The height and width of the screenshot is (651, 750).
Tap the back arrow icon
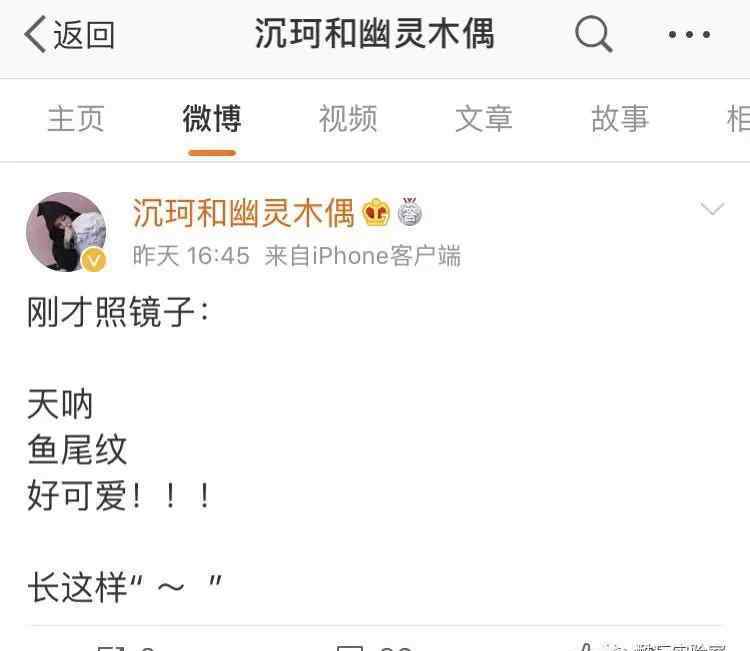(x=35, y=34)
